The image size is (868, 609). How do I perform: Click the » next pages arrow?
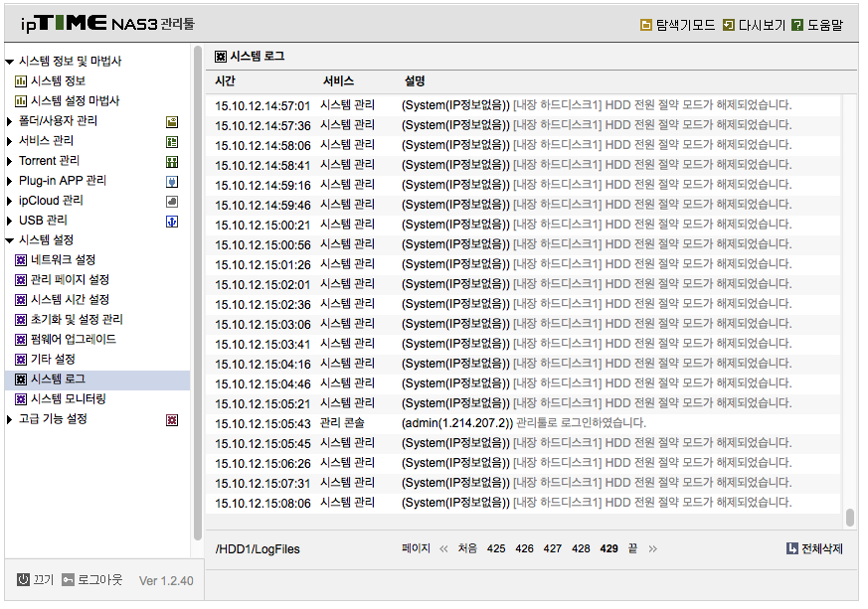tap(652, 548)
